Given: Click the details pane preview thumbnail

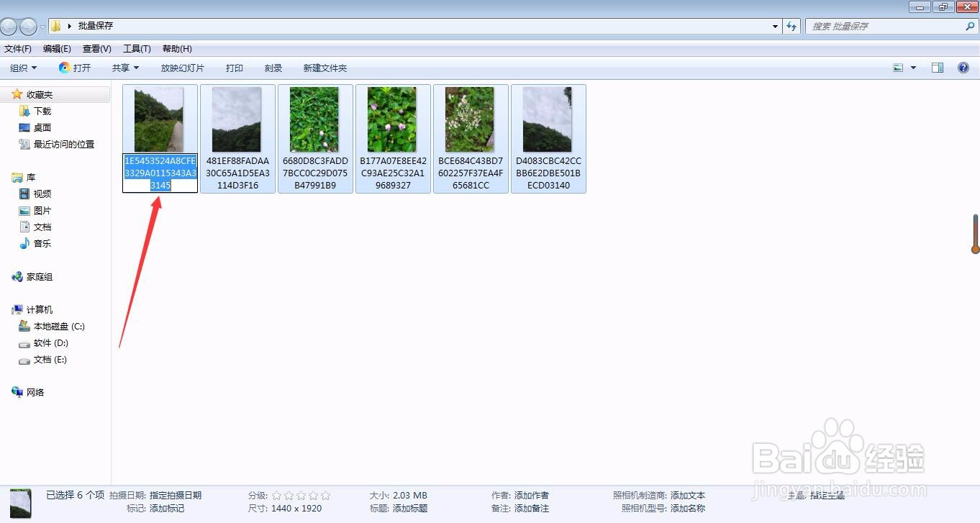Looking at the screenshot, I should [x=20, y=504].
